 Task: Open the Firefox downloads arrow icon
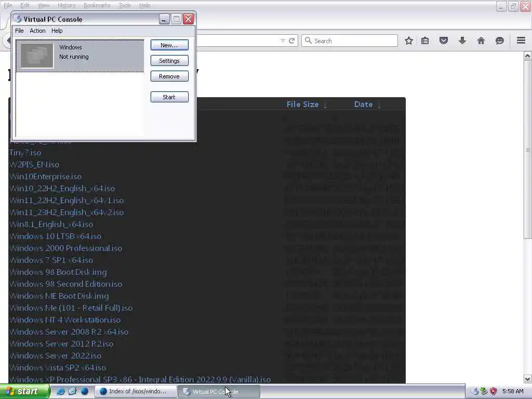(462, 41)
